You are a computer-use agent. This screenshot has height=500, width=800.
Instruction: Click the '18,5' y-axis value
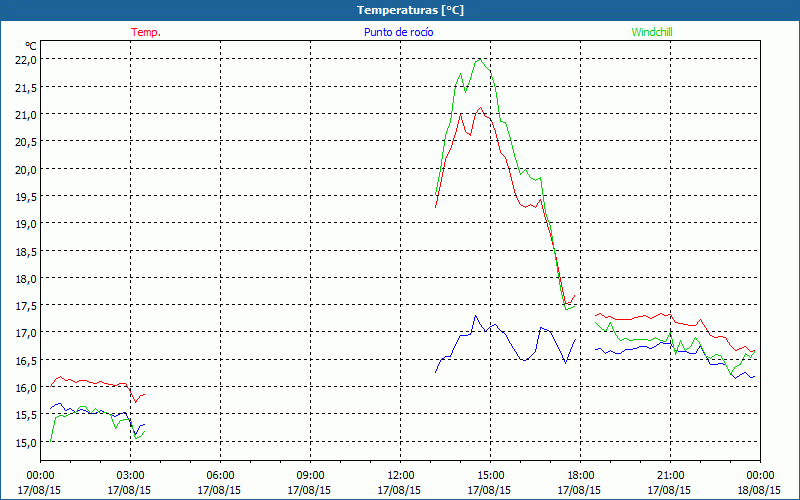28,252
